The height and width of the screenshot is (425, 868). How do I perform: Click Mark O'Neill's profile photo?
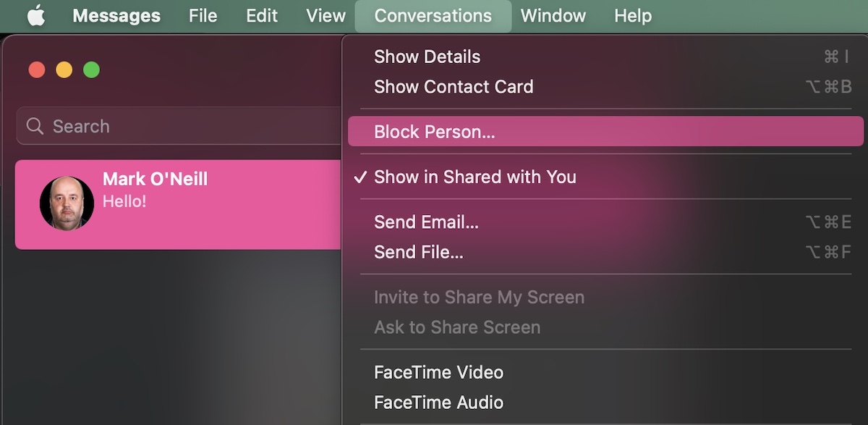tap(67, 203)
